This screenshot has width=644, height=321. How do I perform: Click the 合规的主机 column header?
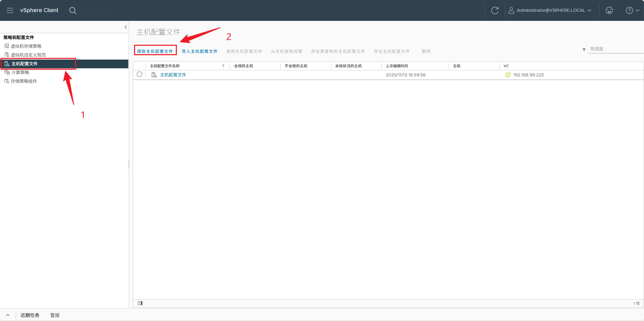(x=244, y=66)
